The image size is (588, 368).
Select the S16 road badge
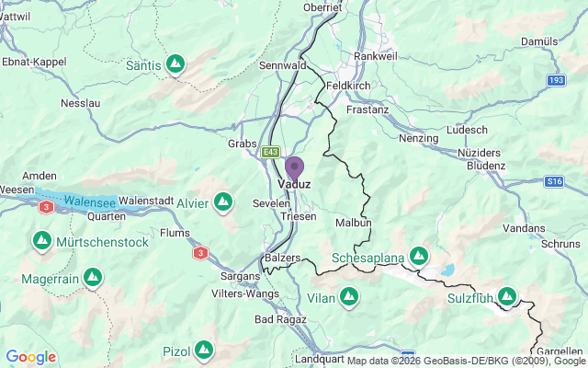(x=554, y=182)
